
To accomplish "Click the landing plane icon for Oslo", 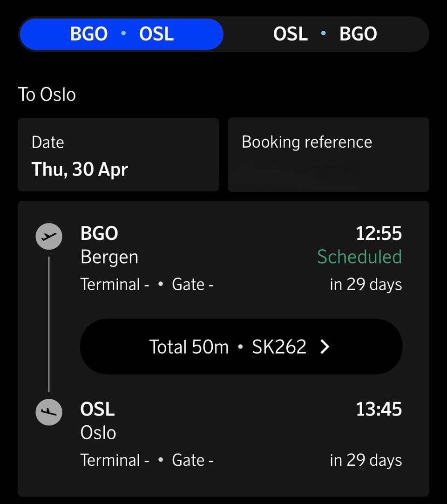I will pyautogui.click(x=49, y=412).
